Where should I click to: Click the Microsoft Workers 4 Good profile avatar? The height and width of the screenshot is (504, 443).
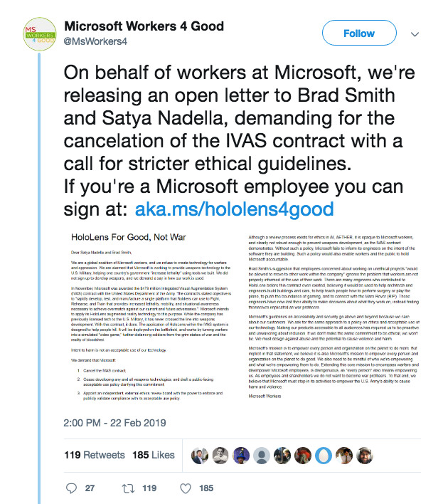pyautogui.click(x=37, y=32)
